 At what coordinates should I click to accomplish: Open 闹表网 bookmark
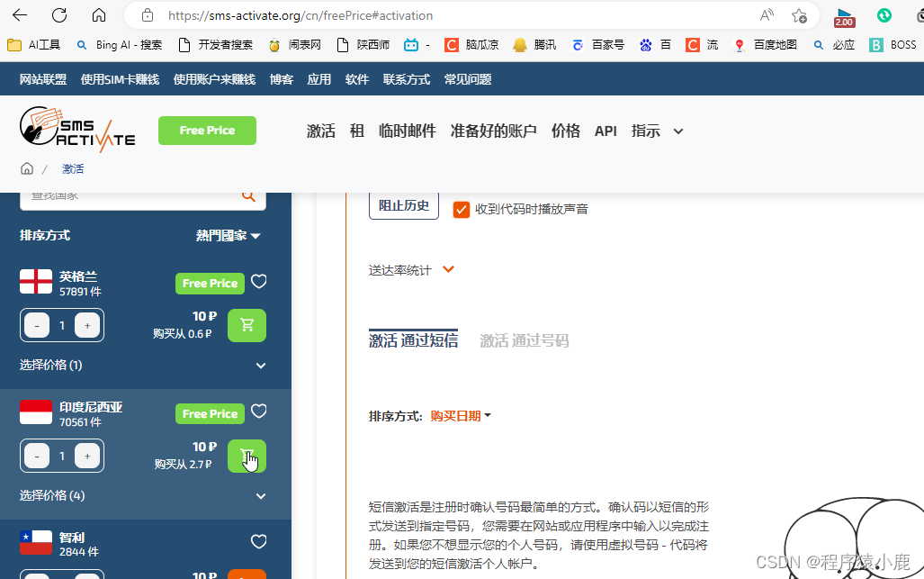tap(294, 45)
